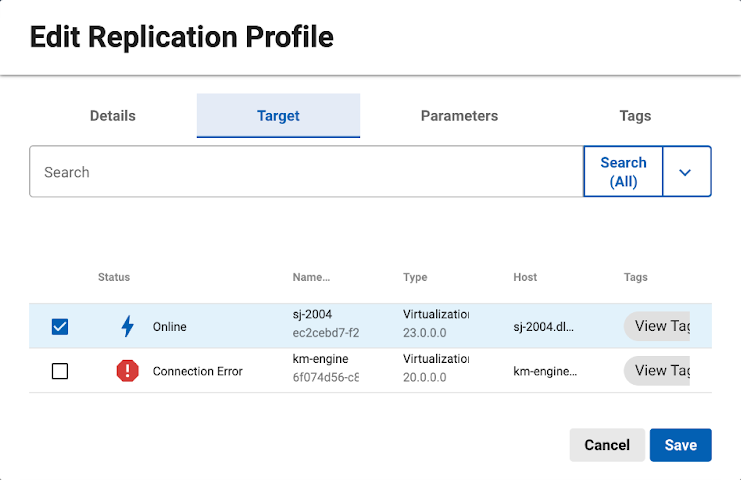Screen dimensions: 741x480
Task: Click the Host column header
Action: pyautogui.click(x=525, y=277)
